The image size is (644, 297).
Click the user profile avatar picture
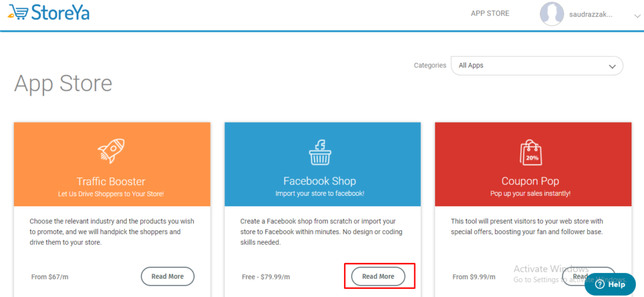(x=552, y=14)
